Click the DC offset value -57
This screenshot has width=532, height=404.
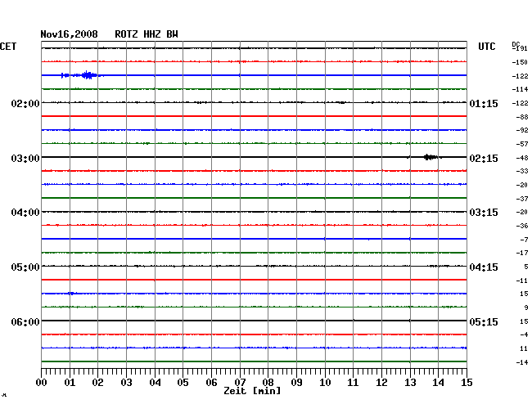tap(522, 144)
